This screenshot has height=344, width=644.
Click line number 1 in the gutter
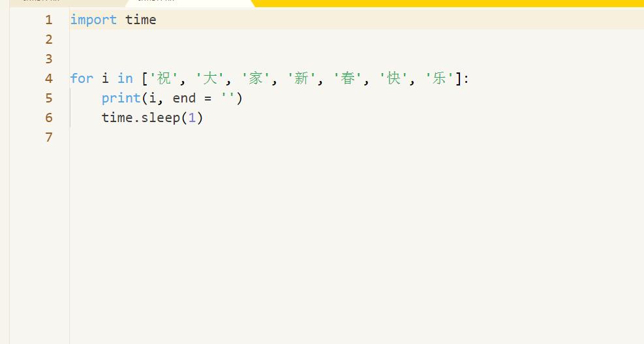[x=49, y=20]
